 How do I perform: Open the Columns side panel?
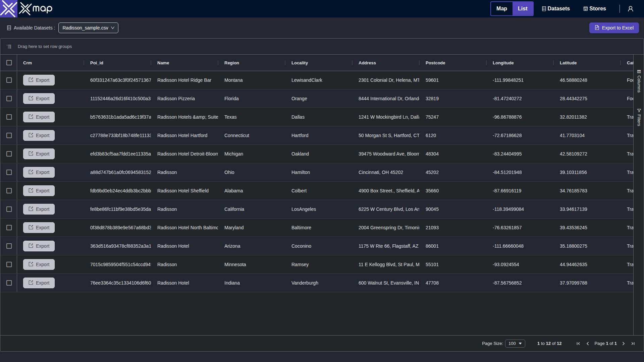pos(639,81)
